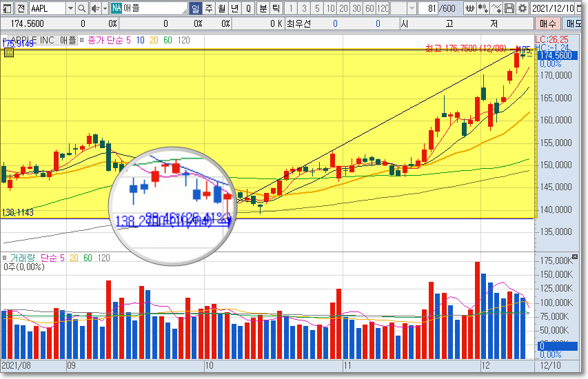Select the 60 interval button
The image size is (588, 379).
[369, 8]
